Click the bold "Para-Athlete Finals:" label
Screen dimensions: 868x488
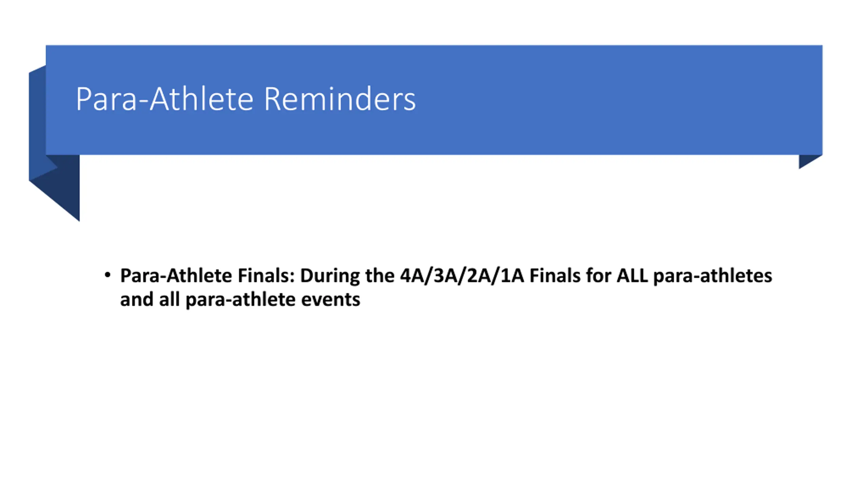coord(208,276)
